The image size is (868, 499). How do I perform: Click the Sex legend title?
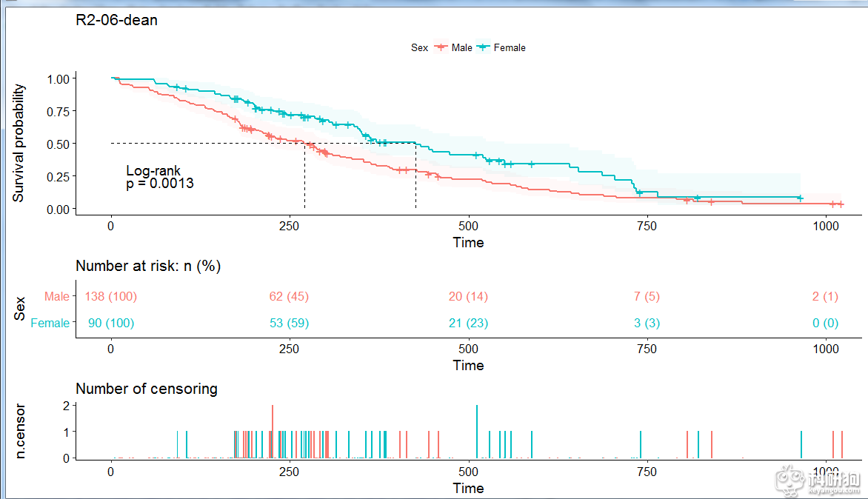pyautogui.click(x=419, y=48)
